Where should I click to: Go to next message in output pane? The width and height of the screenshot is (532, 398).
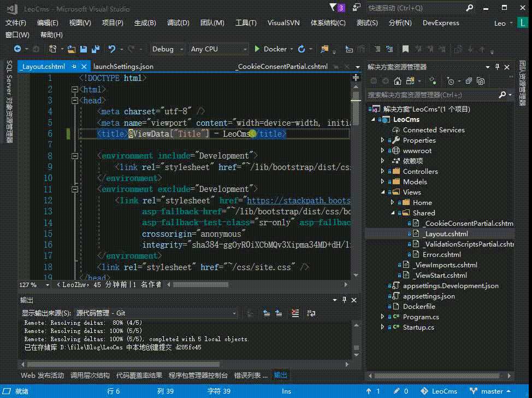point(279,313)
